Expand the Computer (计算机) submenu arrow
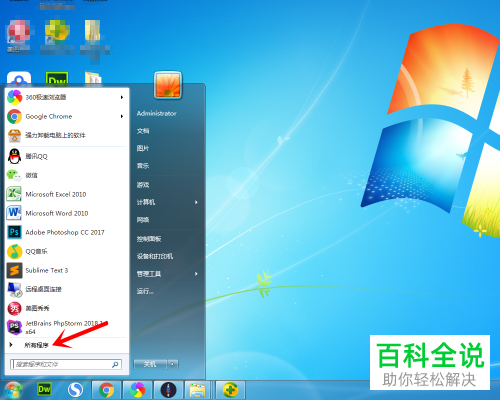The width and height of the screenshot is (500, 400). click(x=196, y=202)
